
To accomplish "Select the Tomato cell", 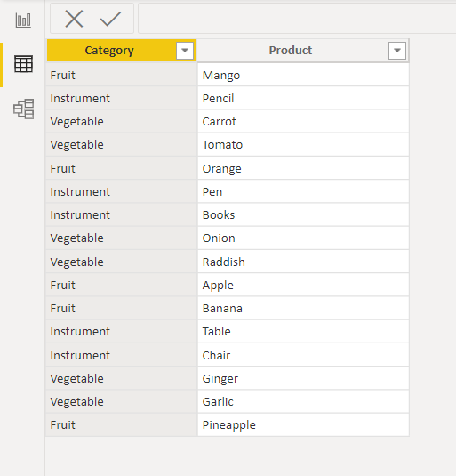I will click(x=303, y=145).
